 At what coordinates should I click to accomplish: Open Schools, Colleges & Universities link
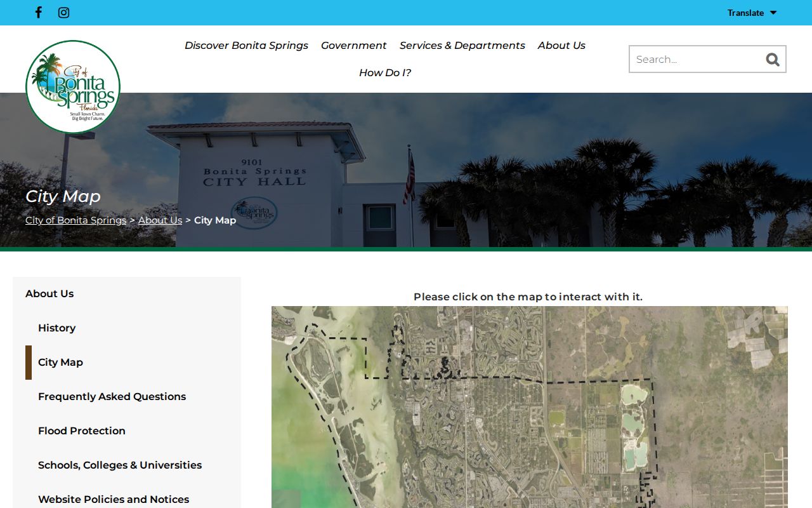(x=120, y=465)
